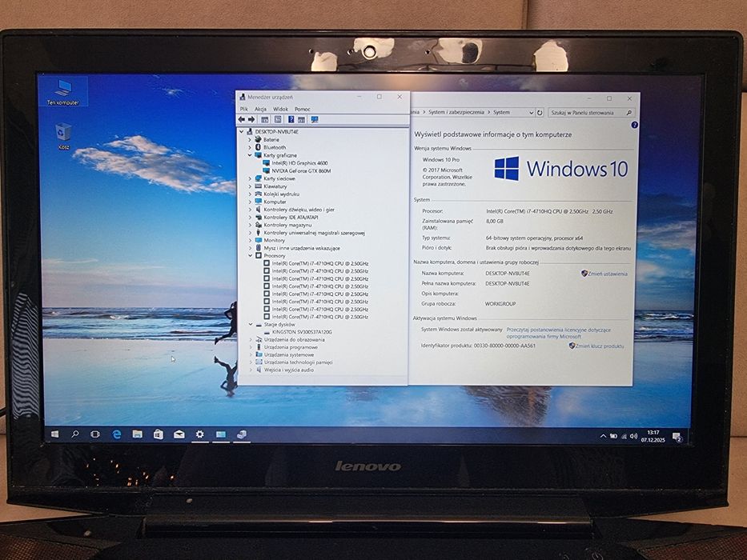Open the Akcja menu
Viewport: 747px width, 560px height.
tap(260, 109)
